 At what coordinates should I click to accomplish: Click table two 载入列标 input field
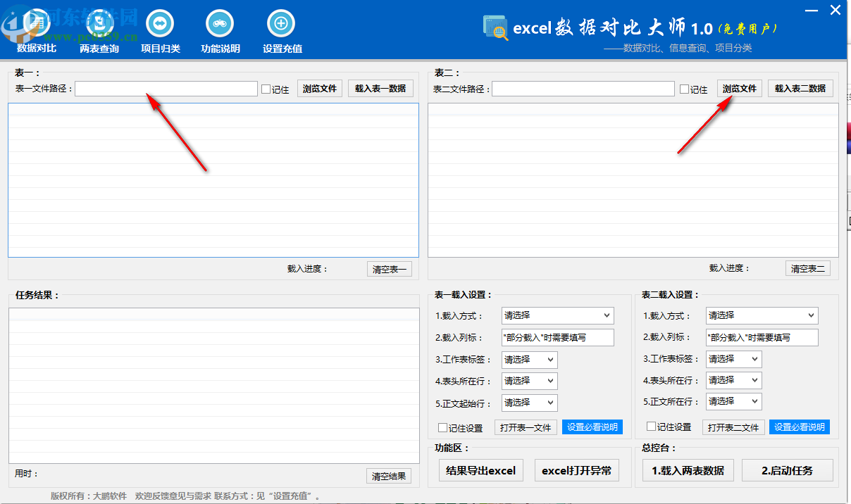(762, 337)
